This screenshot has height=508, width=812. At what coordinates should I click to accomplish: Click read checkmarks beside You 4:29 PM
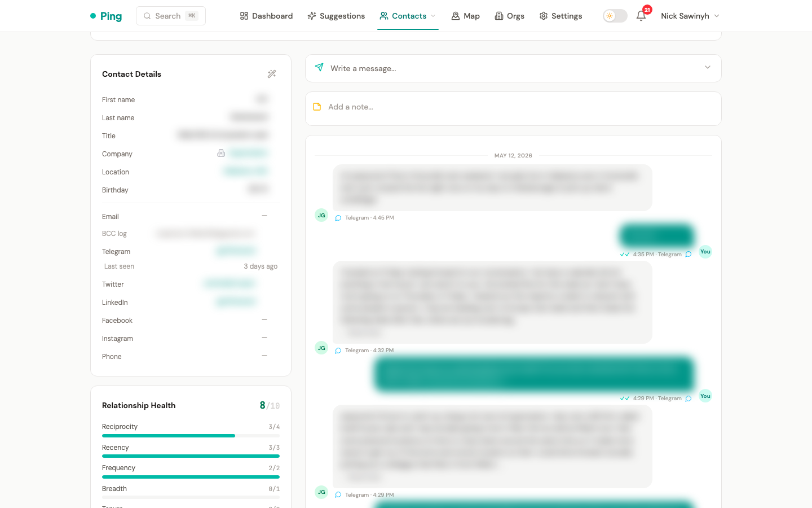625,398
